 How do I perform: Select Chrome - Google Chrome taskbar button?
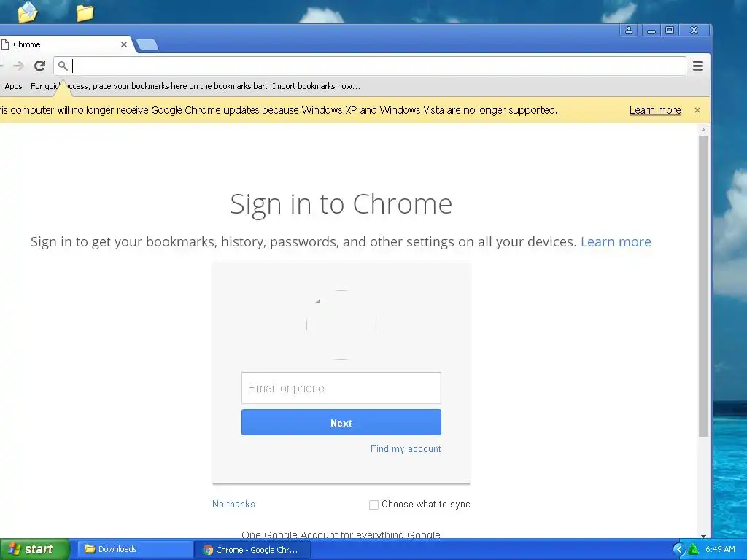point(252,550)
